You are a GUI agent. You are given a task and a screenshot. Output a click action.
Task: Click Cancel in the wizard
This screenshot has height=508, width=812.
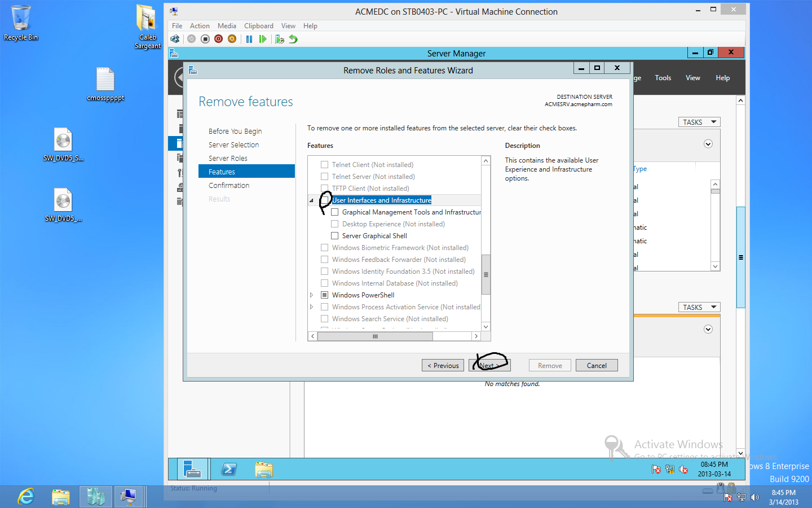tap(597, 365)
